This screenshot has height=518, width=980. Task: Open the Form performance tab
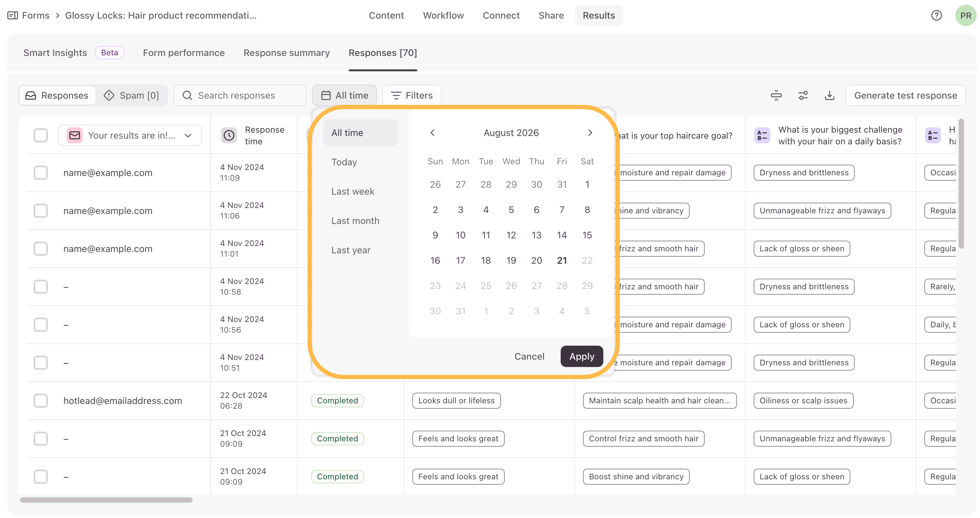[x=184, y=53]
